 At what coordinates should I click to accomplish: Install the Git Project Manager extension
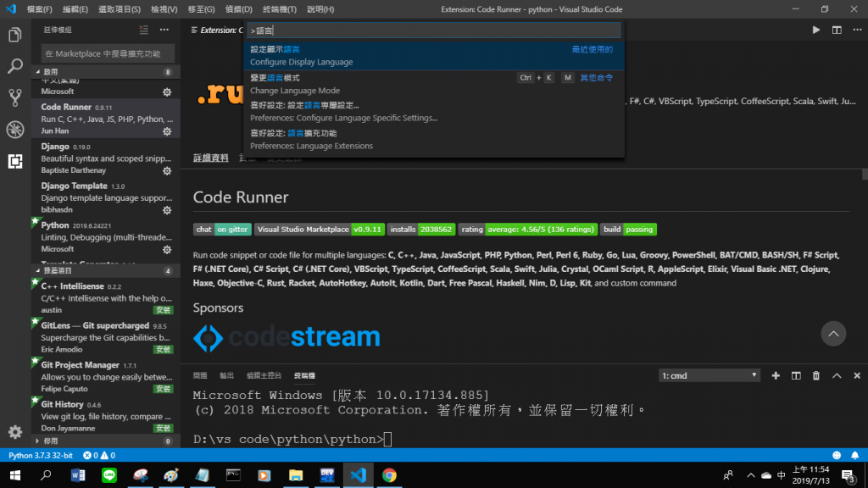click(164, 389)
